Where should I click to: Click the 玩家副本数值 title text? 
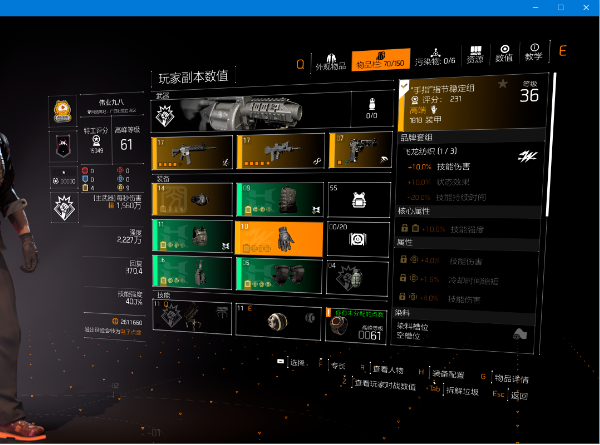pos(193,77)
